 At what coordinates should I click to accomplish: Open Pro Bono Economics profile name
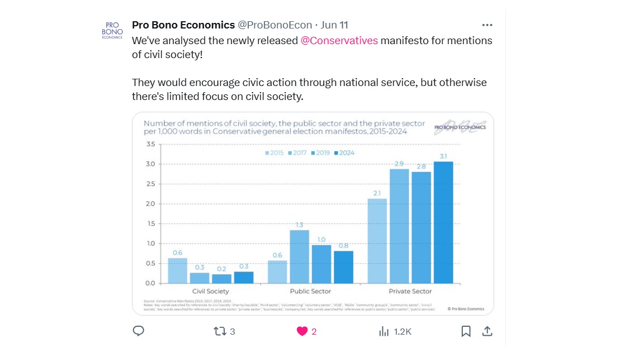[x=183, y=25]
